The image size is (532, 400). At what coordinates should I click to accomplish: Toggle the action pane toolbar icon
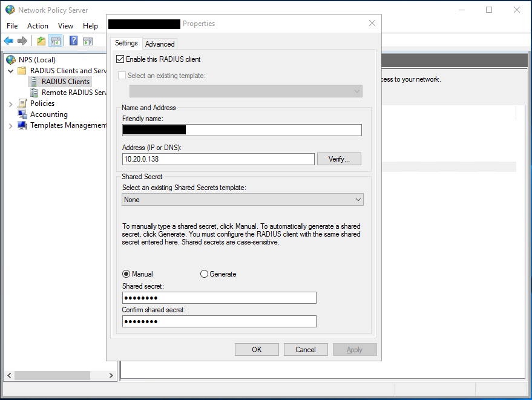click(x=88, y=41)
